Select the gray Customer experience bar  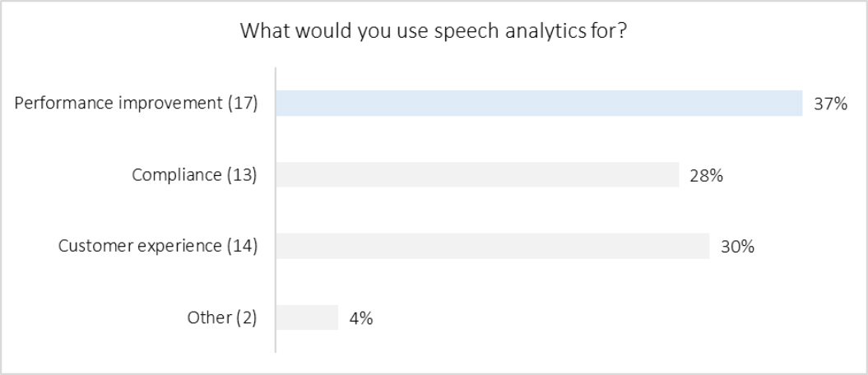(x=492, y=246)
